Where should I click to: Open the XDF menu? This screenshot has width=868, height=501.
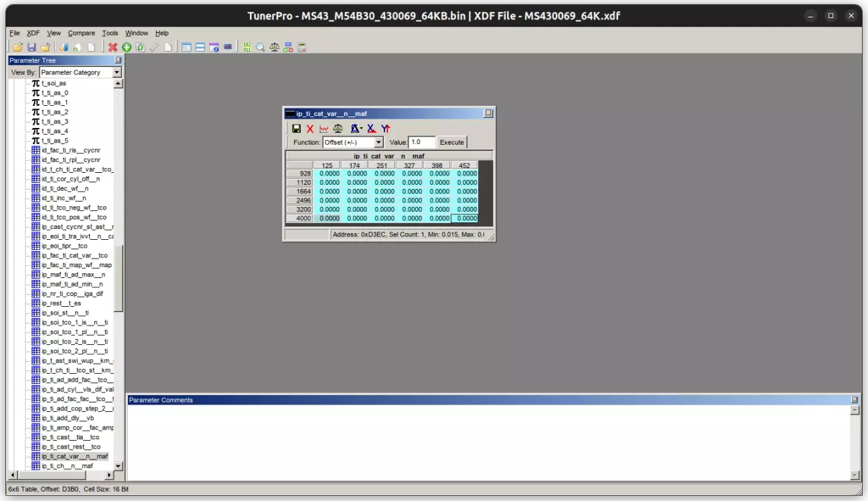33,33
